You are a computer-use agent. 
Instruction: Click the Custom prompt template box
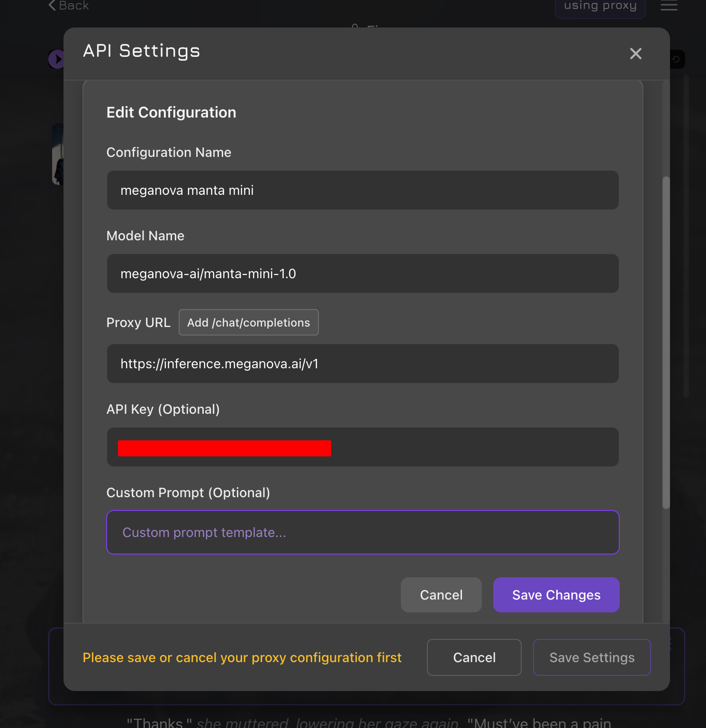click(362, 532)
